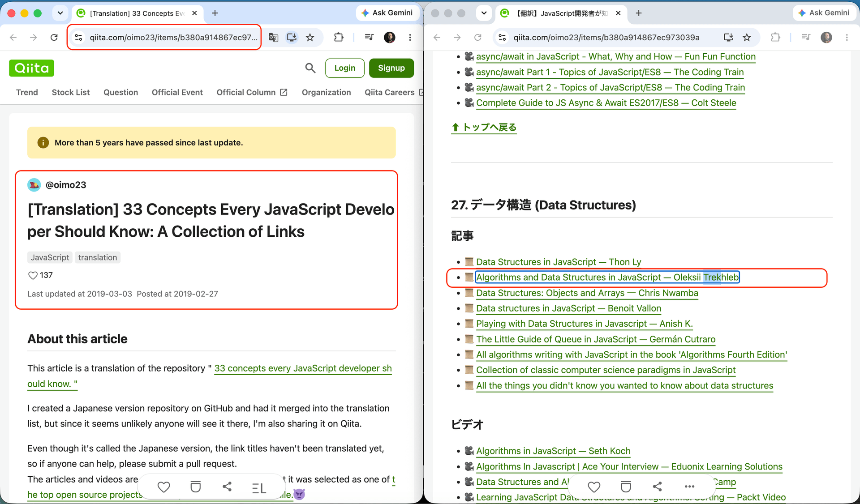Click the Login button
This screenshot has height=504, width=860.
345,68
